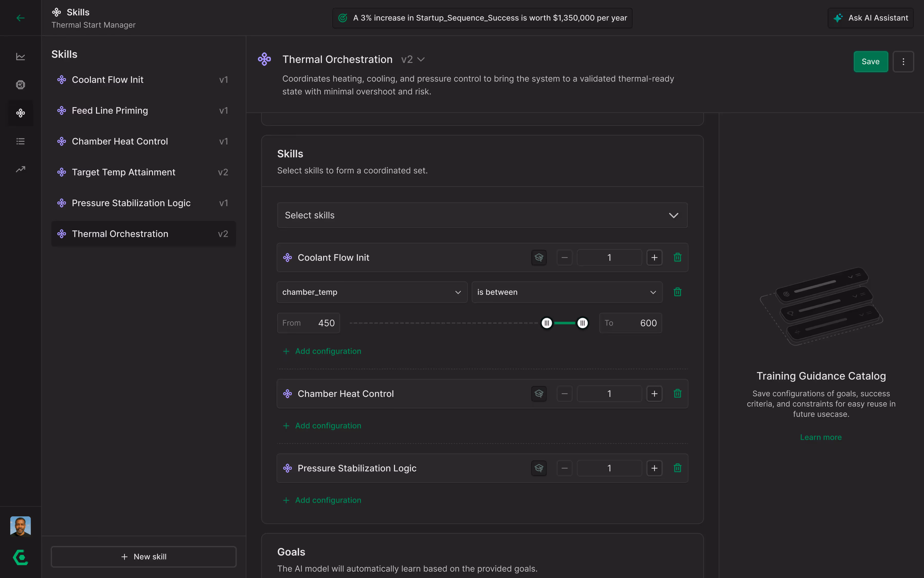
Task: Click the left range slider handle
Action: tap(547, 323)
